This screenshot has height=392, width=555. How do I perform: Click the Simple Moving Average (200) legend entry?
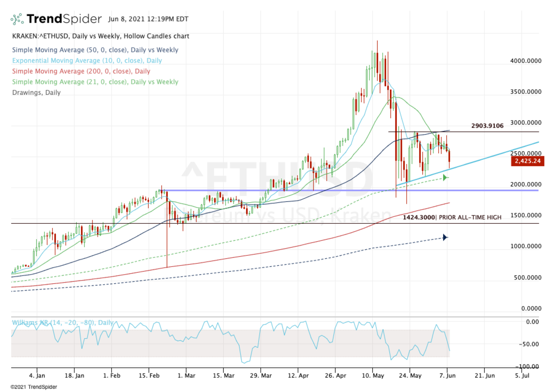[81, 71]
